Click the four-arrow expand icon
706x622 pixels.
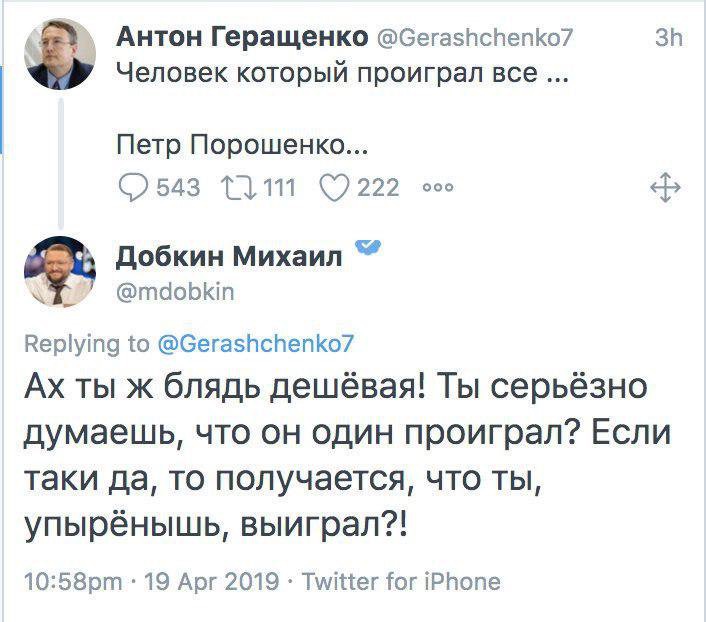665,187
